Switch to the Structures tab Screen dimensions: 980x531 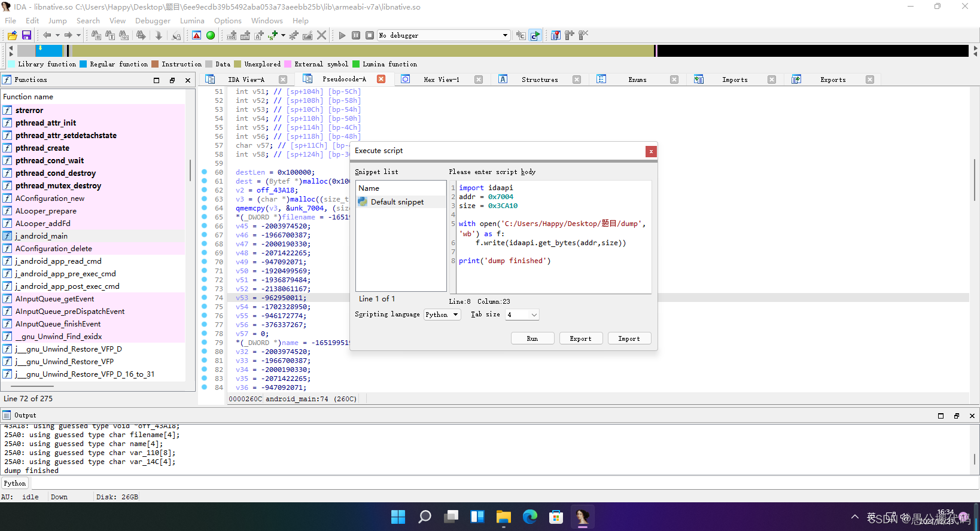(540, 80)
